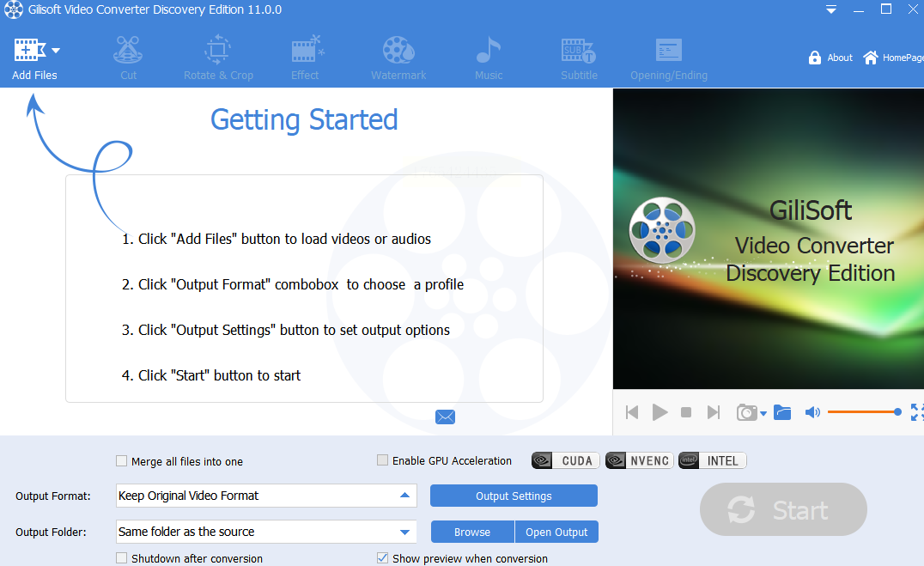
Task: Play the preview video
Action: (x=660, y=412)
